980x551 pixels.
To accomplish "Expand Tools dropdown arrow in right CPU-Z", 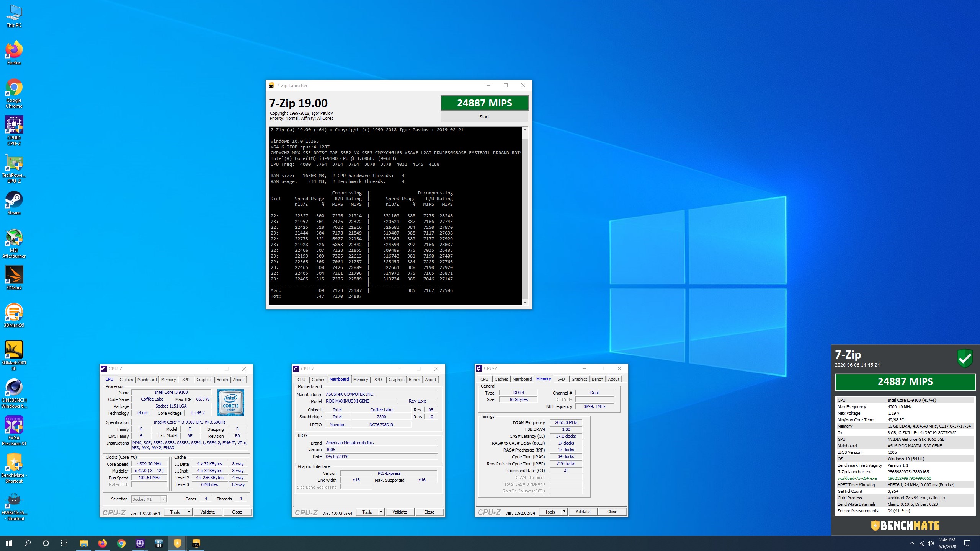I will [564, 512].
